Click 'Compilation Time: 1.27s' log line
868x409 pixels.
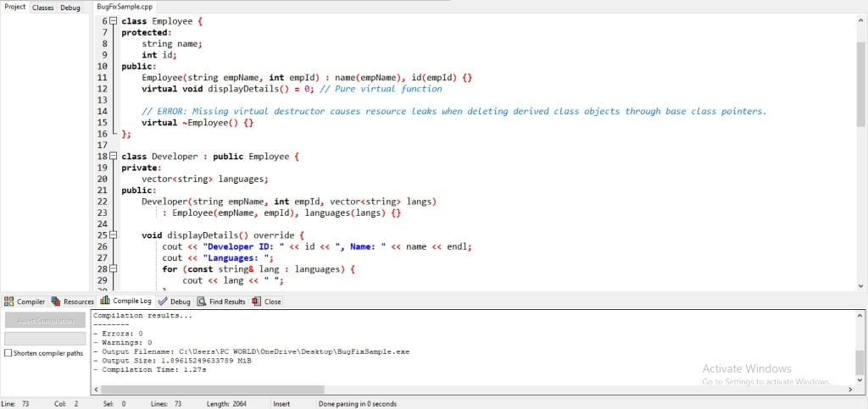[149, 369]
